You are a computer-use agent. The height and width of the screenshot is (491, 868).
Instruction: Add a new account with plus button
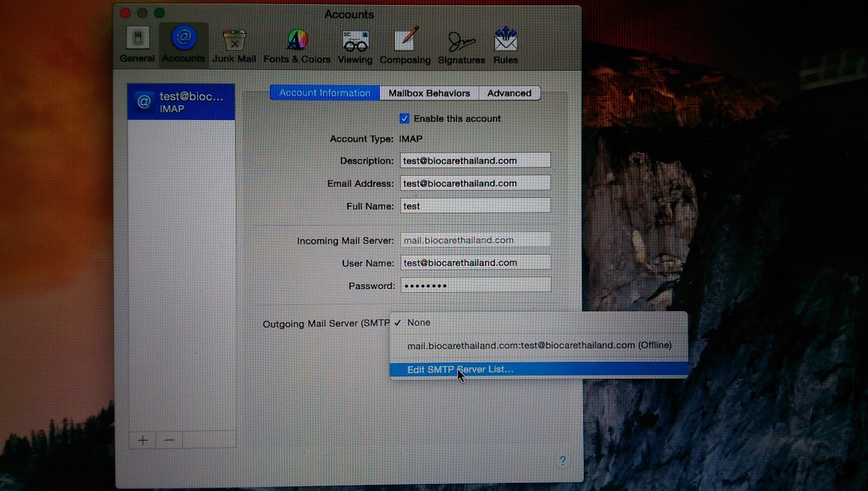[143, 440]
